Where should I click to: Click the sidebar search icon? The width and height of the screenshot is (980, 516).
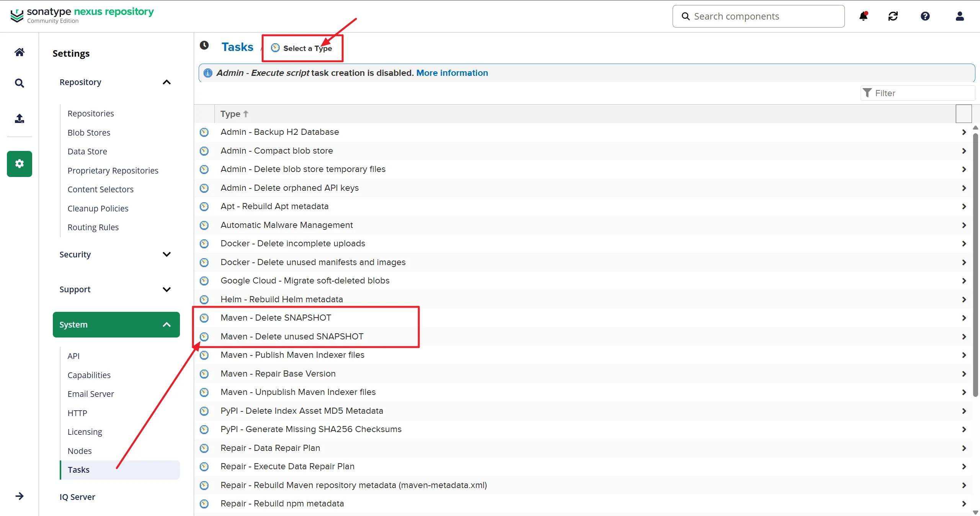click(20, 83)
